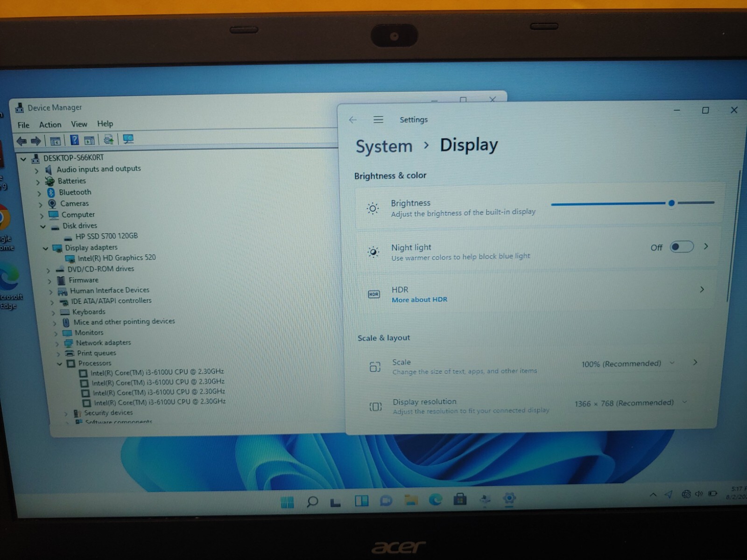Screen dimensions: 747x560
Task: Open the Settings hamburger navigation menu
Action: (378, 120)
